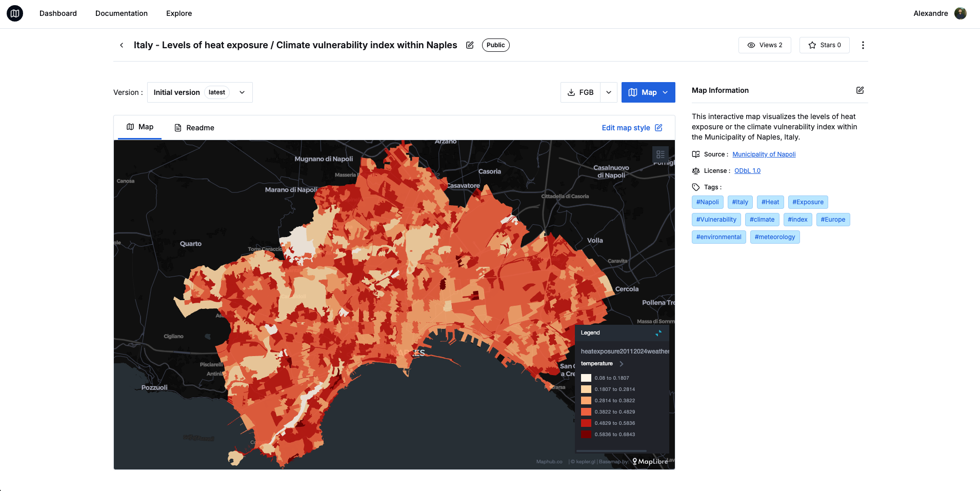Click the Volla label on the map
This screenshot has width=980, height=491.
(x=595, y=240)
